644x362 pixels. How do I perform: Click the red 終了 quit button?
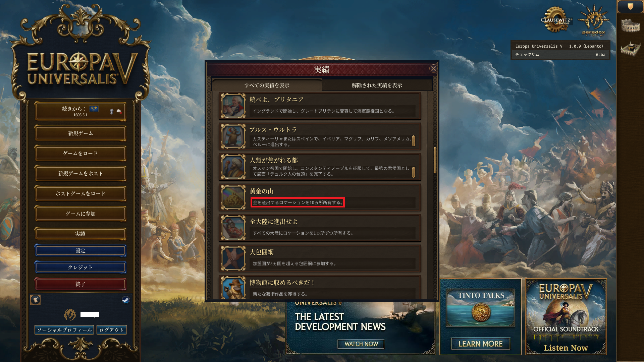tap(80, 284)
